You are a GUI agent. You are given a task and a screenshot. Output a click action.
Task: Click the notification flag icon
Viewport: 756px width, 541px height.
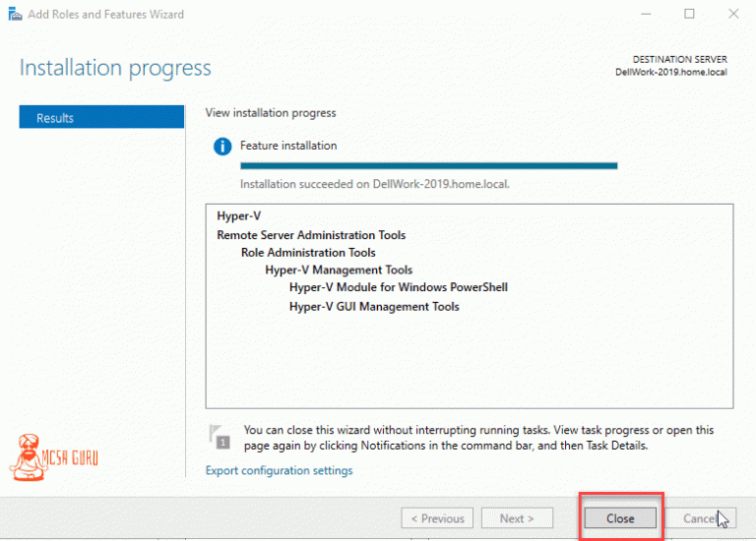220,437
